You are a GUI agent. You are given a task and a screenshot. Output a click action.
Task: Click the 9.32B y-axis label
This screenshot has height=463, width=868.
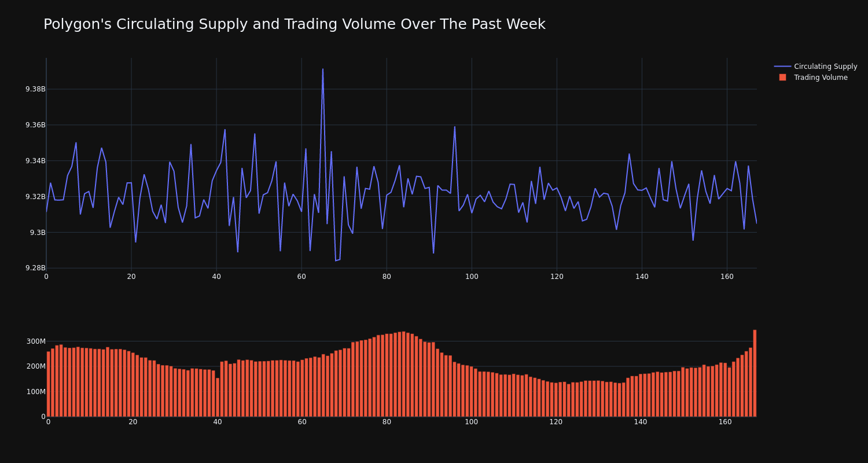[x=35, y=197]
